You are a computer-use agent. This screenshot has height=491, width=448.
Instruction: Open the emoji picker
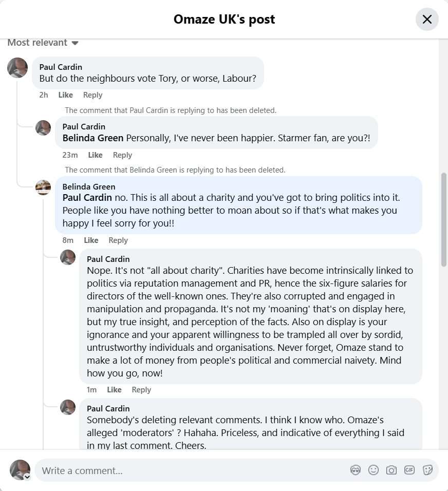click(x=374, y=470)
